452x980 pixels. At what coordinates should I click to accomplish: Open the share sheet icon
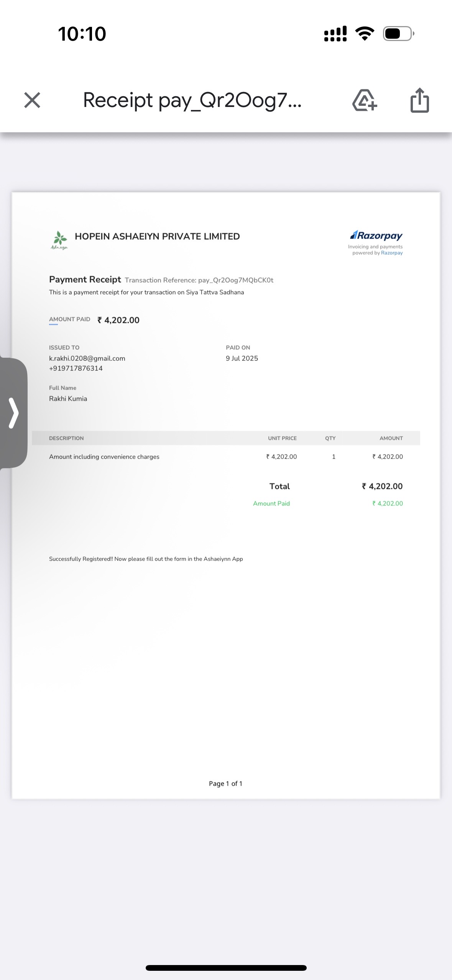pyautogui.click(x=420, y=100)
